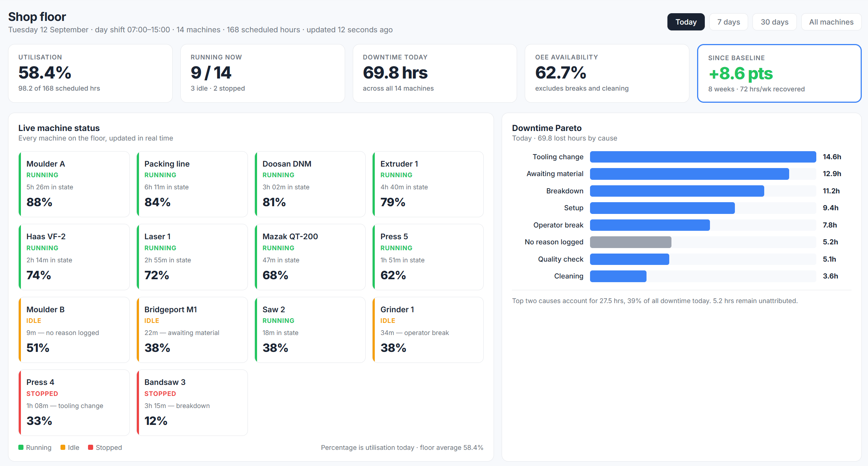Click Bandsaw 3's 12% utilisation figure
The image size is (868, 466).
point(156,421)
